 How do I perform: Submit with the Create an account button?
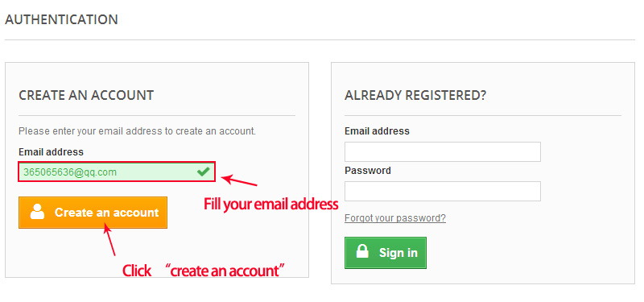93,213
